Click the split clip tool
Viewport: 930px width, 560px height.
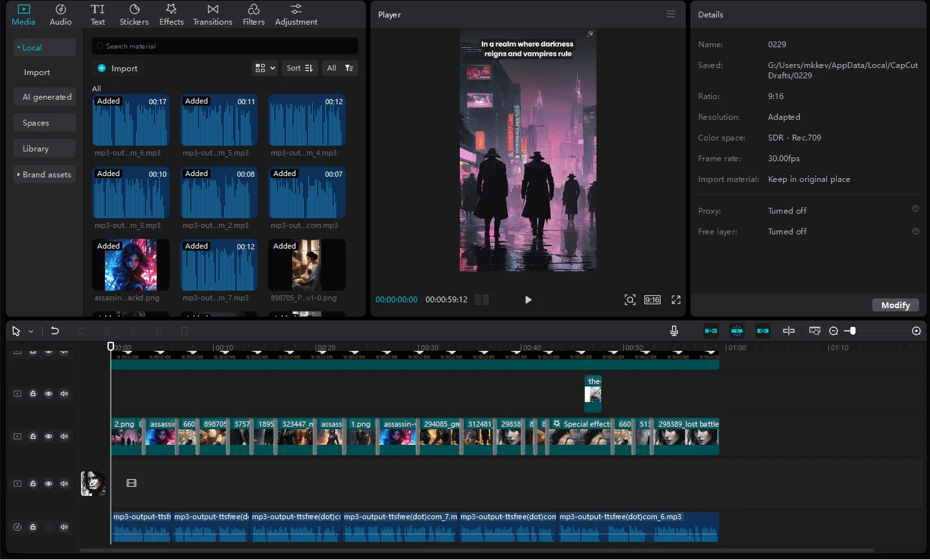(107, 331)
